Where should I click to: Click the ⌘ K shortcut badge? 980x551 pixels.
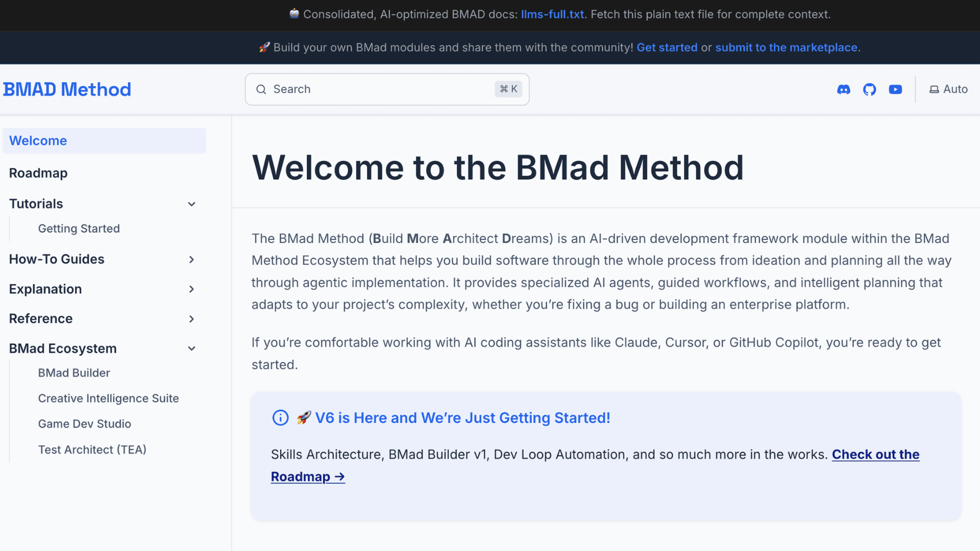pyautogui.click(x=508, y=89)
